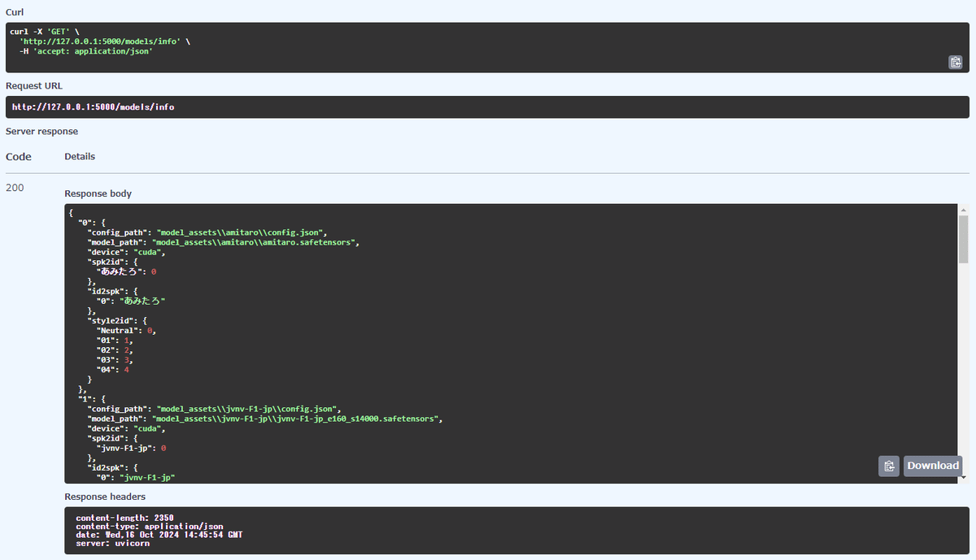The image size is (976, 560).
Task: Click the Code column header
Action: coord(19,157)
